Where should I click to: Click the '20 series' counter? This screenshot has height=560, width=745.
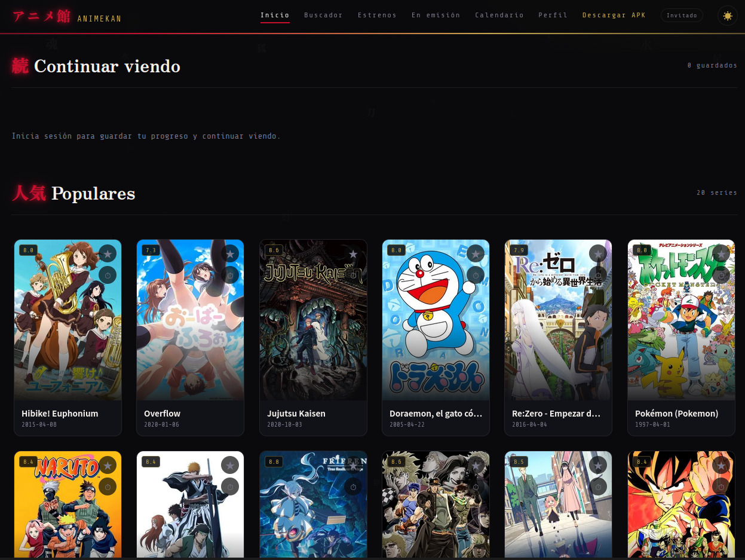coord(717,192)
